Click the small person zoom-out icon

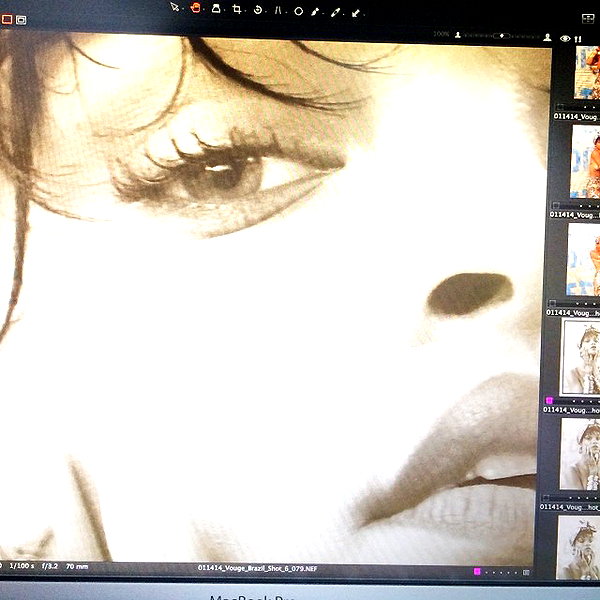[x=458, y=35]
